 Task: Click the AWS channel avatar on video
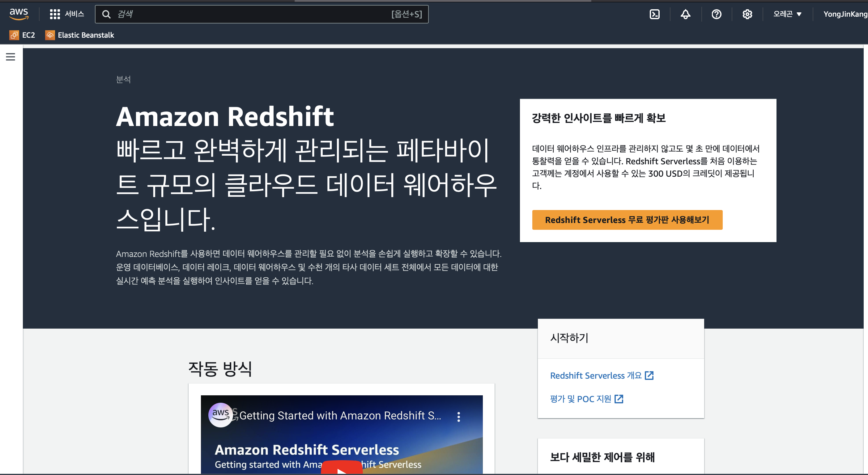[220, 415]
